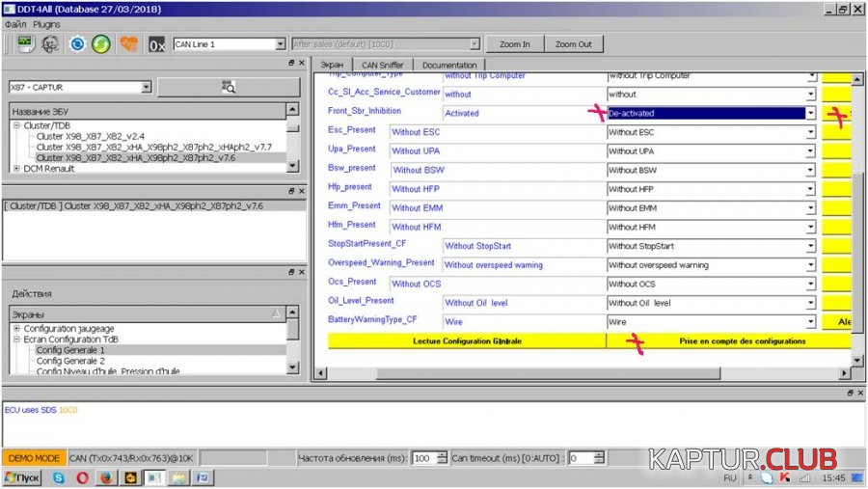Launch Skype from the taskbar
This screenshot has width=868, height=489.
[60, 477]
